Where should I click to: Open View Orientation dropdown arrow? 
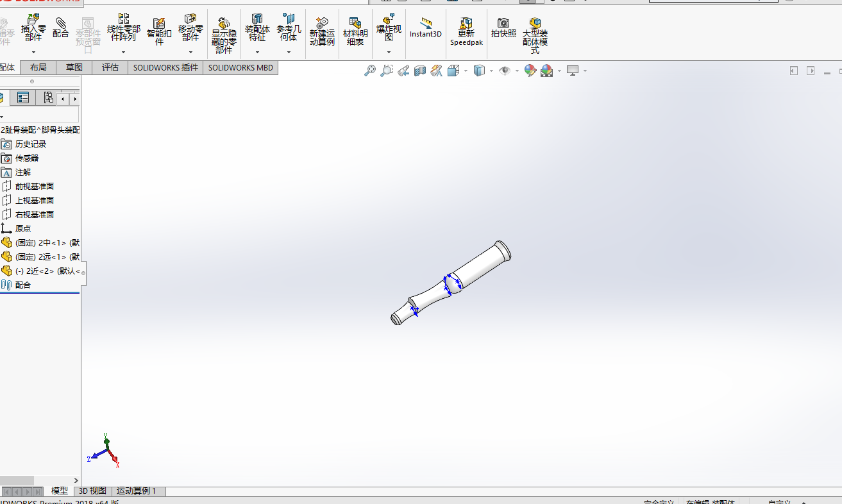[466, 71]
